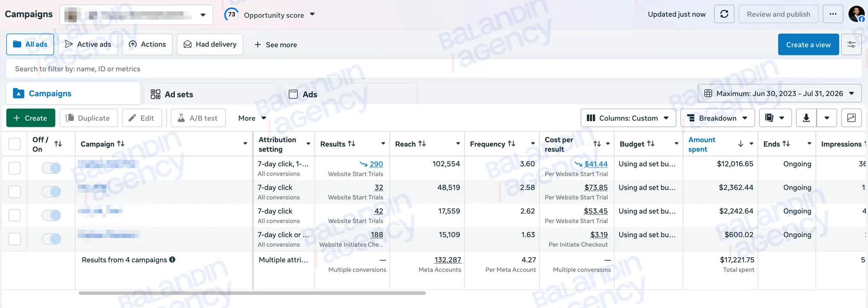Open view filter settings sliders icon
This screenshot has width=868, height=308.
(852, 45)
